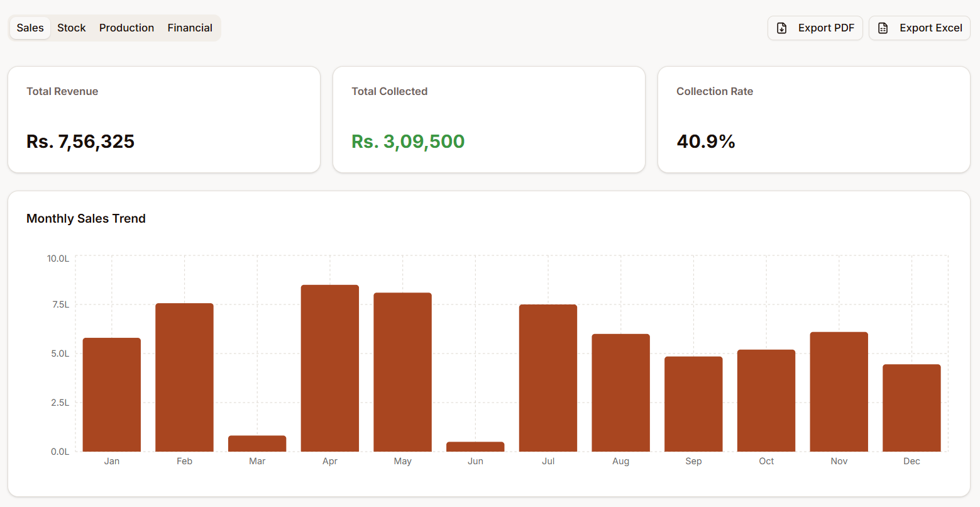Click the December sales bar

911,408
